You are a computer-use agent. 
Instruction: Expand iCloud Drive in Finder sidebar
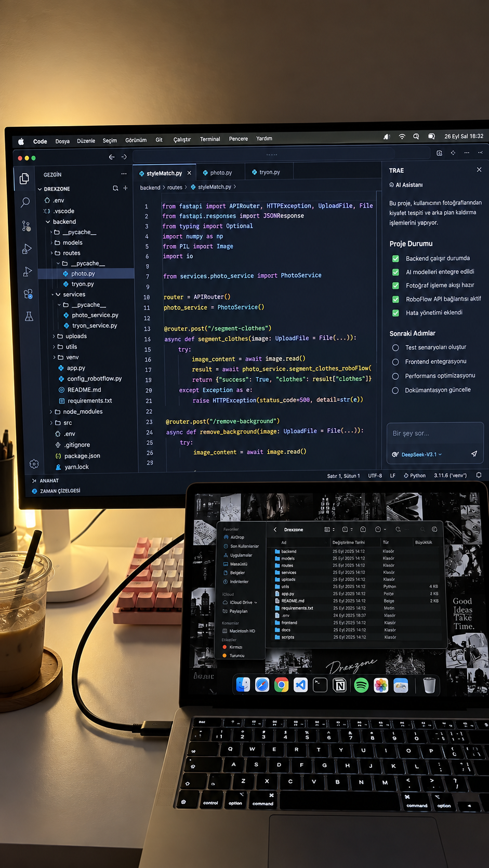pyautogui.click(x=256, y=603)
